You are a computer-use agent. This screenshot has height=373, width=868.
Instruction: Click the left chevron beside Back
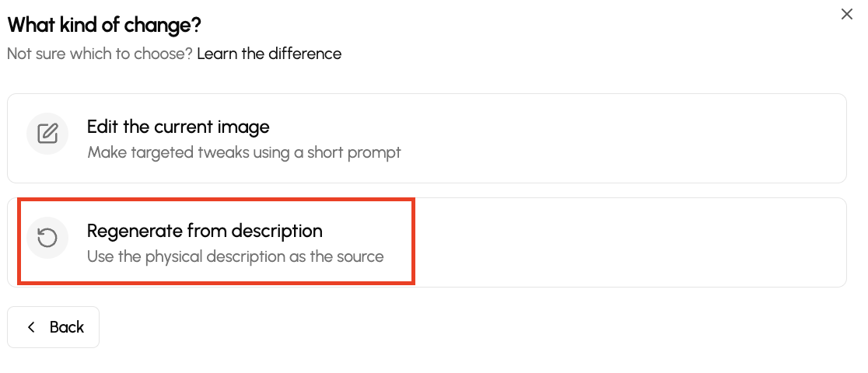point(31,327)
